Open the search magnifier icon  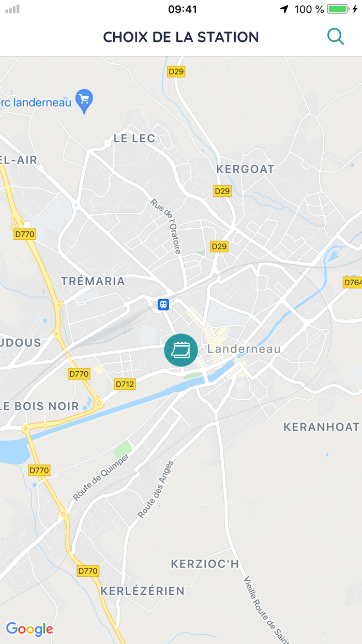pyautogui.click(x=336, y=37)
